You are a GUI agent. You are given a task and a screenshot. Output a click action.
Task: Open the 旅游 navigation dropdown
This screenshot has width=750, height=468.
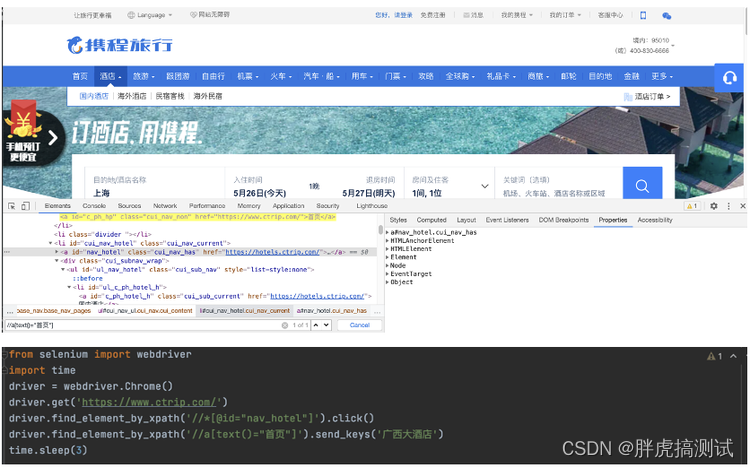143,76
